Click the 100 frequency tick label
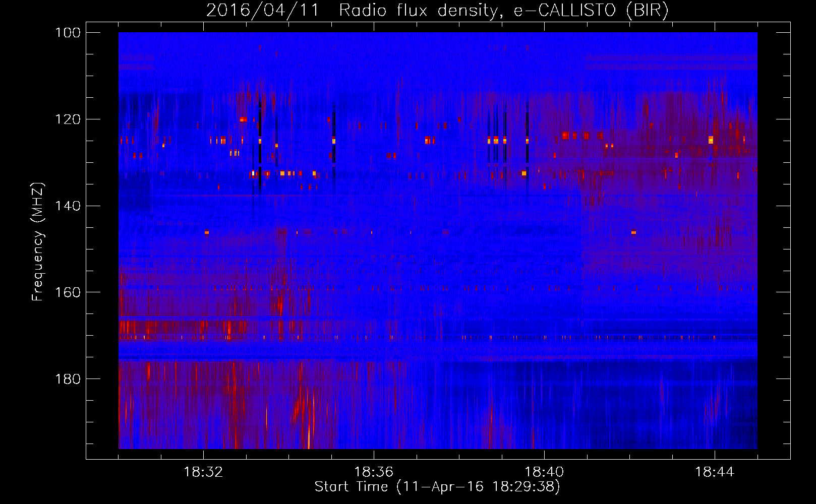The image size is (816, 504). [x=68, y=33]
